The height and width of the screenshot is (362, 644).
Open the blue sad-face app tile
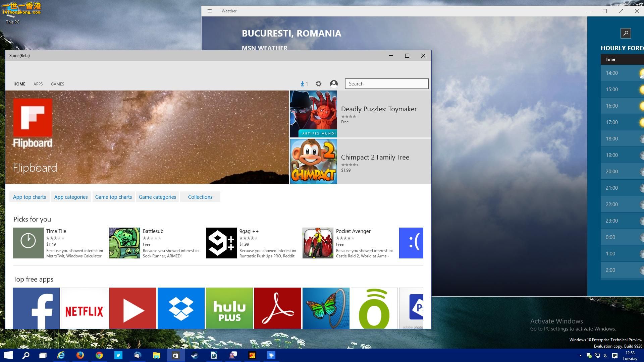click(411, 243)
